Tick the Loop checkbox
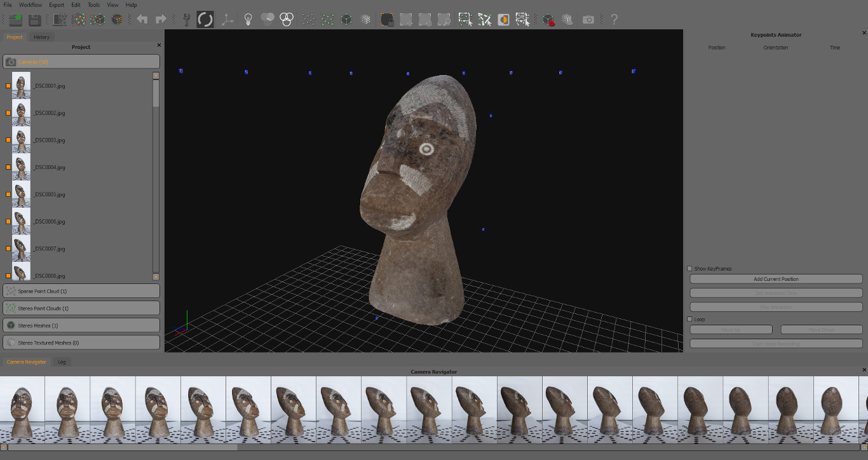 click(690, 320)
